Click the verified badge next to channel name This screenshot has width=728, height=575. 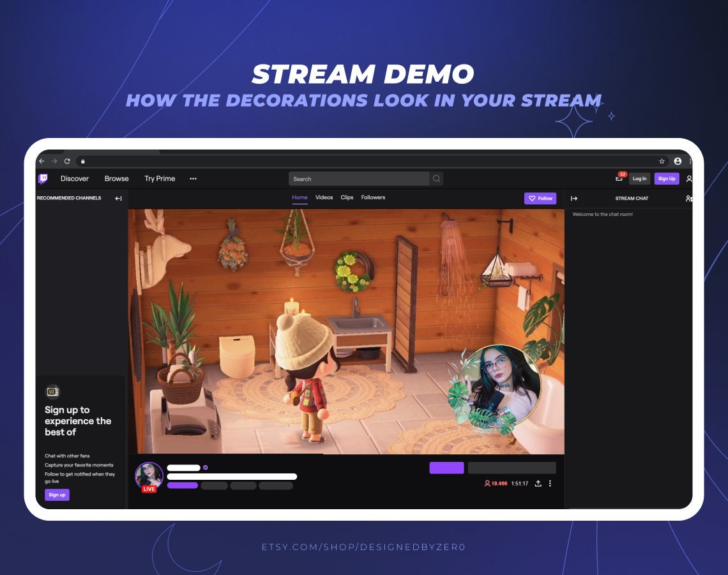[205, 468]
